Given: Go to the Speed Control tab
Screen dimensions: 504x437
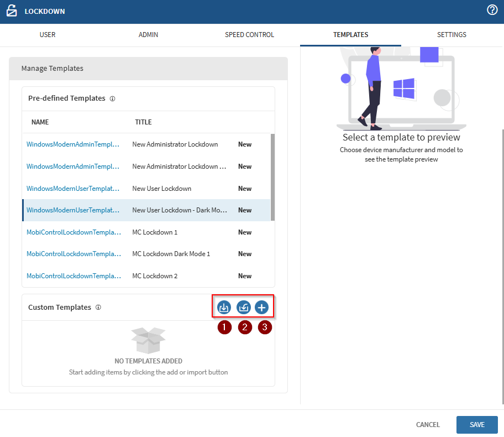Looking at the screenshot, I should [249, 35].
